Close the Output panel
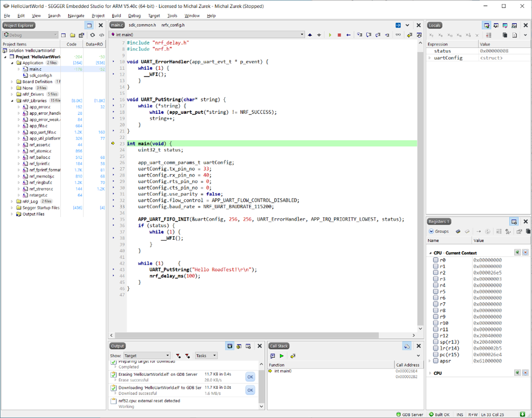The width and height of the screenshot is (532, 418). [259, 346]
